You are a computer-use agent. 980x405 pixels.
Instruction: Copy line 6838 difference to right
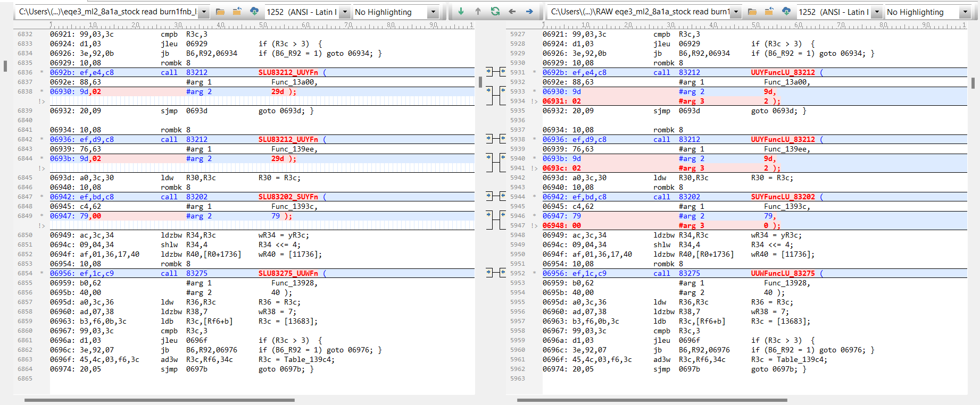[x=489, y=91]
